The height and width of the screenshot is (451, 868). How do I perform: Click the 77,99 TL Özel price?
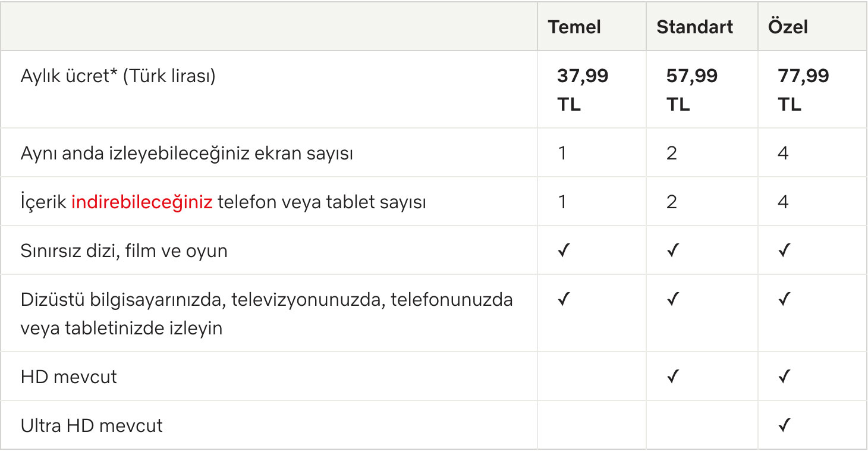(x=803, y=90)
